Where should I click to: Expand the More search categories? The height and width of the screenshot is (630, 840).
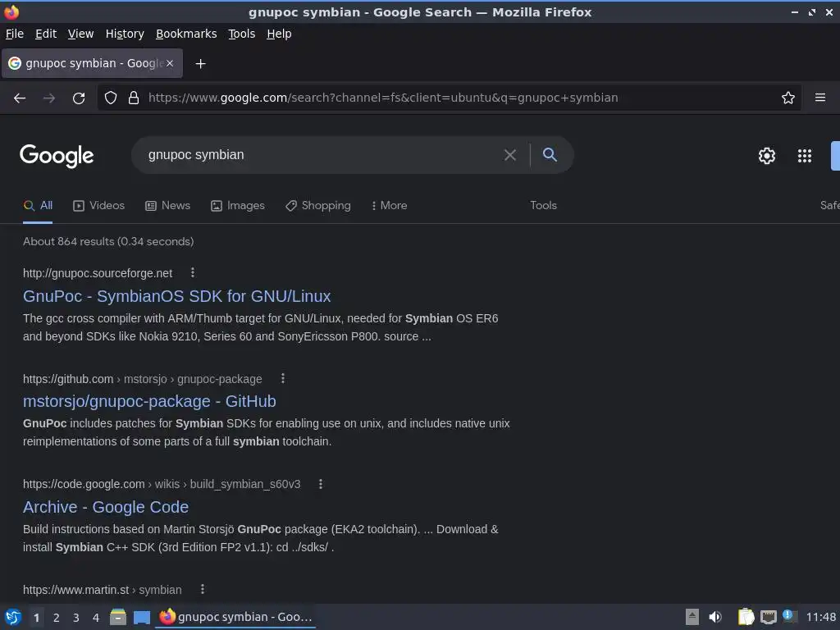click(390, 206)
